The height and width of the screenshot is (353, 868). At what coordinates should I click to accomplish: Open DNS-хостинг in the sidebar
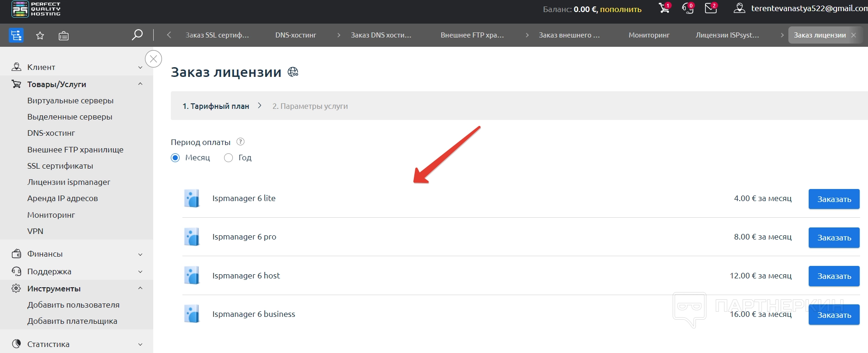[51, 133]
